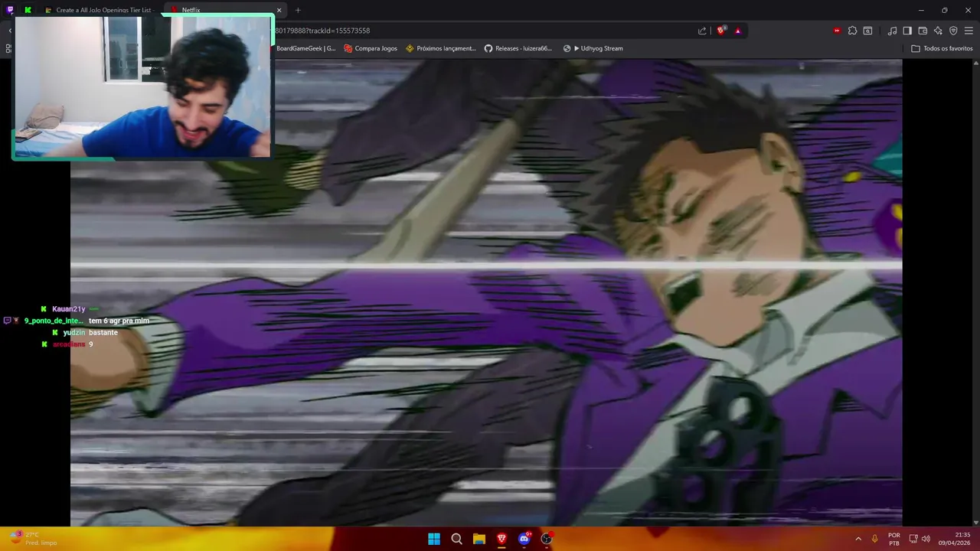Screen dimensions: 980x551
Task: Open the pinned Kick tab
Action: click(28, 10)
